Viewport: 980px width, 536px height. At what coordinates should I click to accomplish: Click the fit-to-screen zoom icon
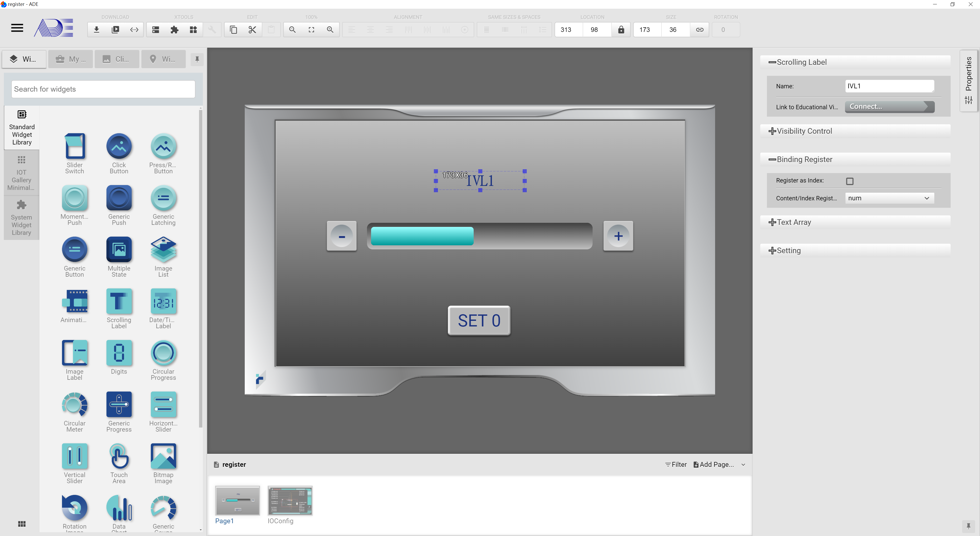click(311, 30)
